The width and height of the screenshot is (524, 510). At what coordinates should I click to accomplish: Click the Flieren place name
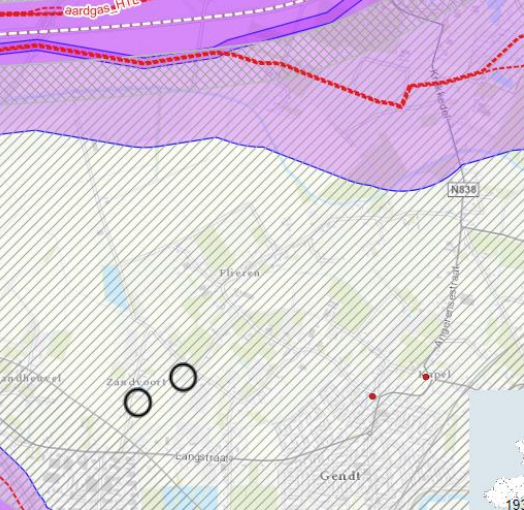(x=240, y=273)
